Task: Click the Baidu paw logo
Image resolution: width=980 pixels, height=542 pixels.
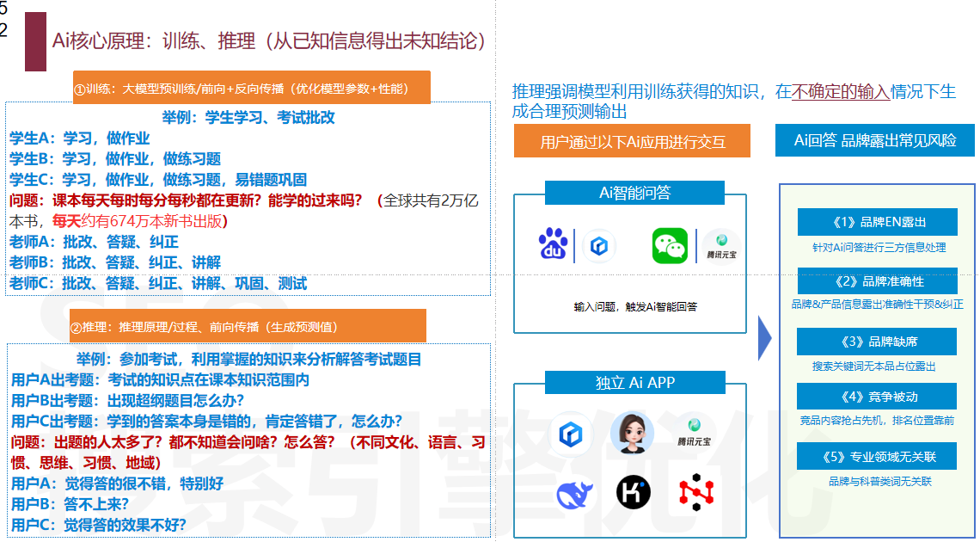Action: coord(553,243)
